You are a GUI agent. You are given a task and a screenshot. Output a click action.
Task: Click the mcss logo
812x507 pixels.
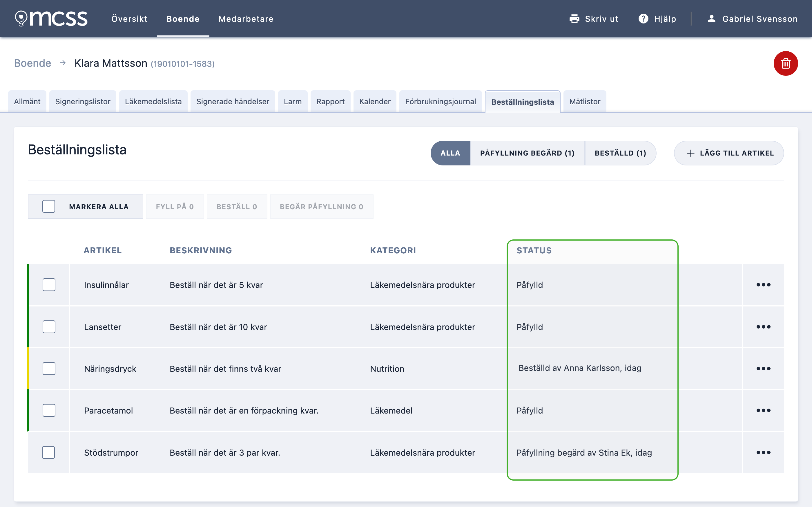51,19
